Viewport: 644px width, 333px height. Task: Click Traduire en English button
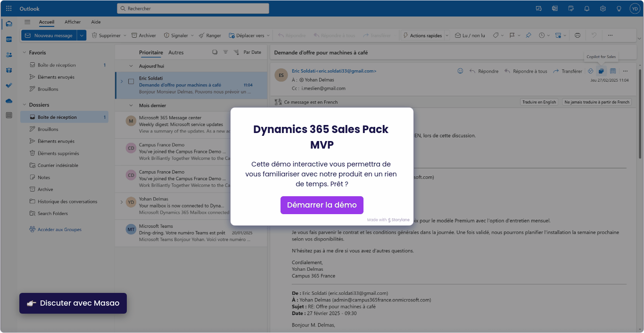(539, 102)
